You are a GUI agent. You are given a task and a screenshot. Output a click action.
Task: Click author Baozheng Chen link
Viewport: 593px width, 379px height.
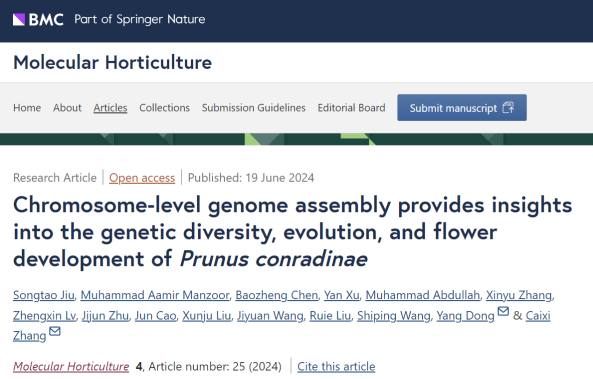(277, 295)
